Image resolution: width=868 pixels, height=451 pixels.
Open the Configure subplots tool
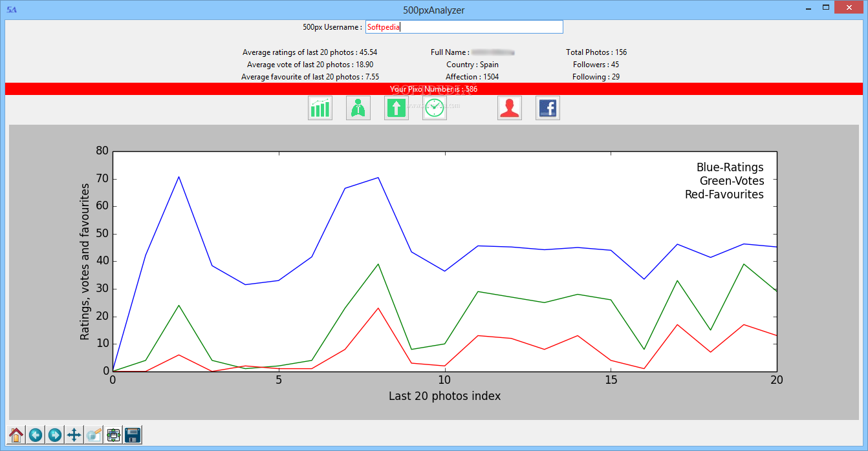point(113,435)
